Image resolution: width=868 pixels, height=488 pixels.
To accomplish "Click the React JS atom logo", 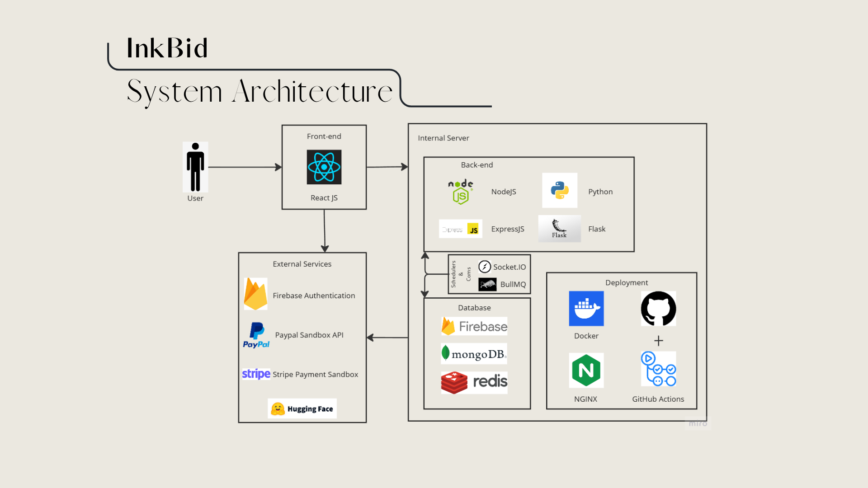I will pos(324,167).
